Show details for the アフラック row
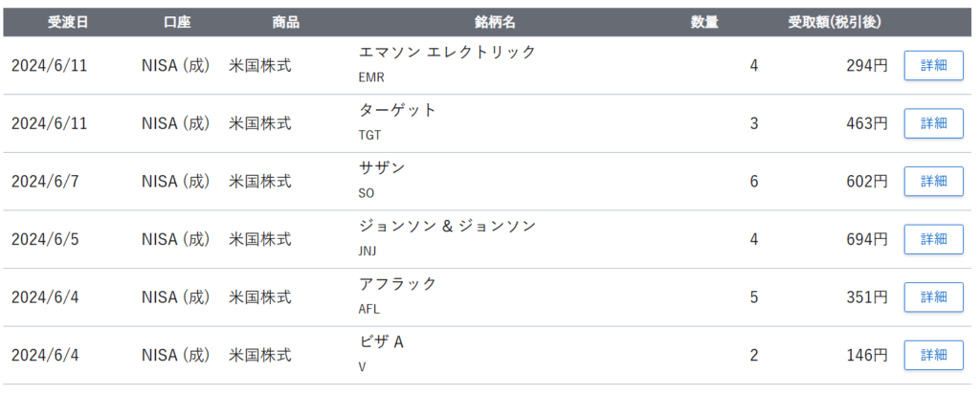 [x=933, y=297]
